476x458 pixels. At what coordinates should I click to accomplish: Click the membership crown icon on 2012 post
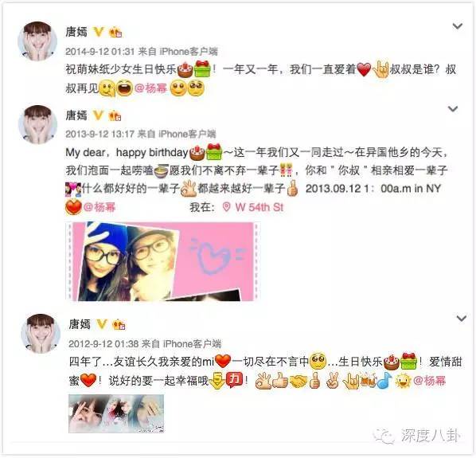[x=119, y=324]
